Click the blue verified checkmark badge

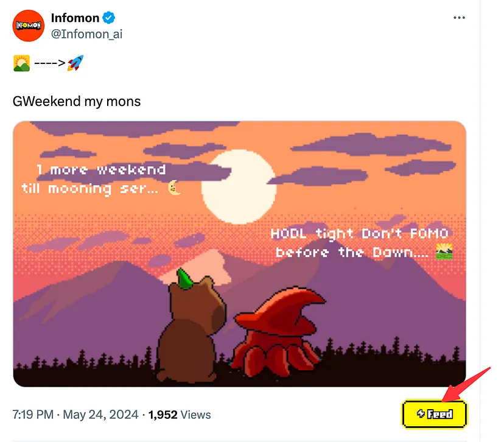[x=108, y=18]
